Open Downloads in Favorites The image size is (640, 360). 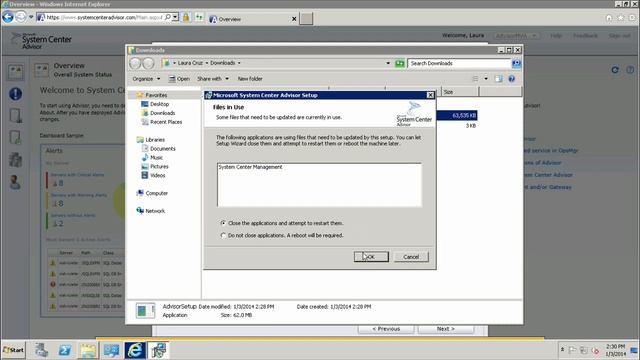click(x=158, y=113)
